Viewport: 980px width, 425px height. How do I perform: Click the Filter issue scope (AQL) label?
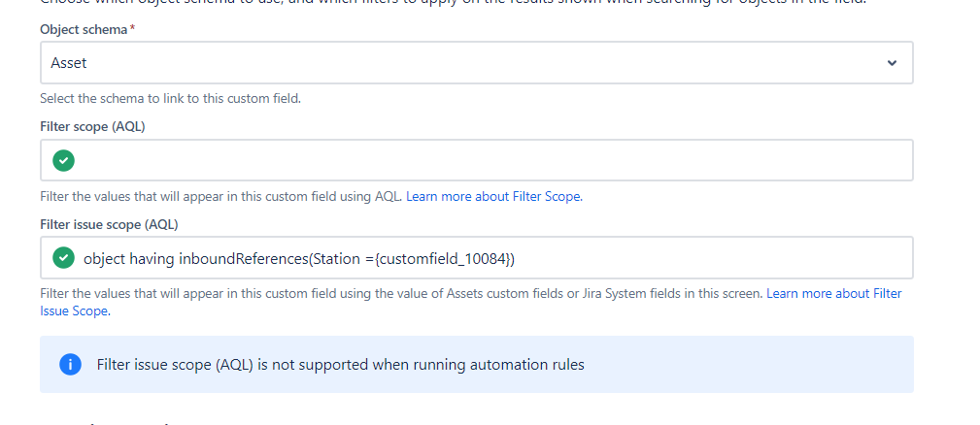click(109, 225)
